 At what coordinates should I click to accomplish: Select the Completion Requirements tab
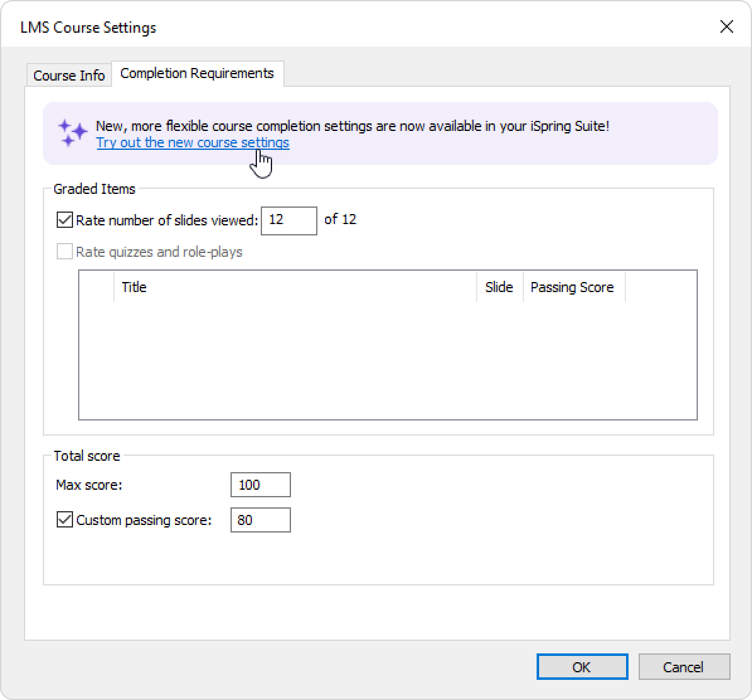(197, 74)
